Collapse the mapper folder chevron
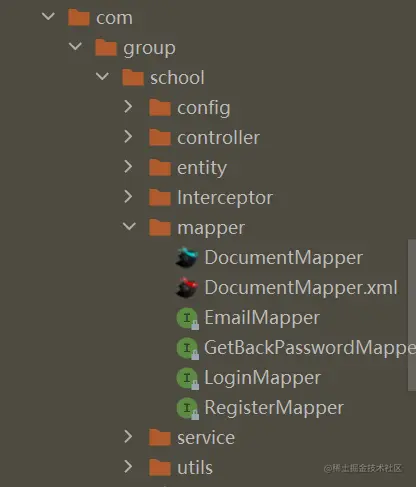 click(129, 227)
